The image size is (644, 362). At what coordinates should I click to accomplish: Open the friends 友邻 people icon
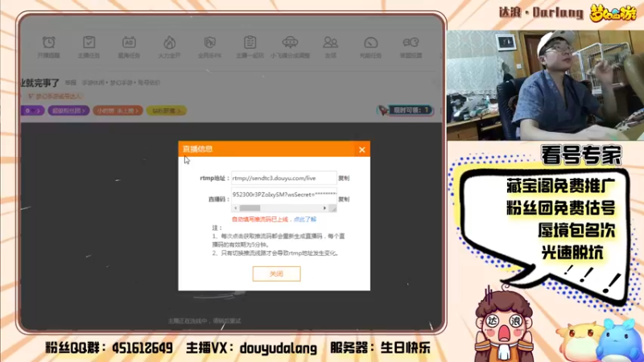click(330, 47)
